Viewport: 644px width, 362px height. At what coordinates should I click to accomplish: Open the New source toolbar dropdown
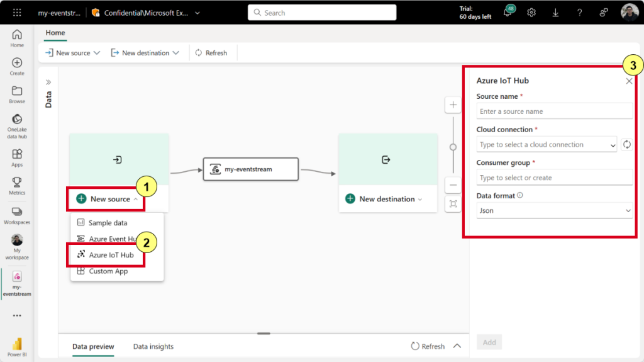tap(73, 53)
